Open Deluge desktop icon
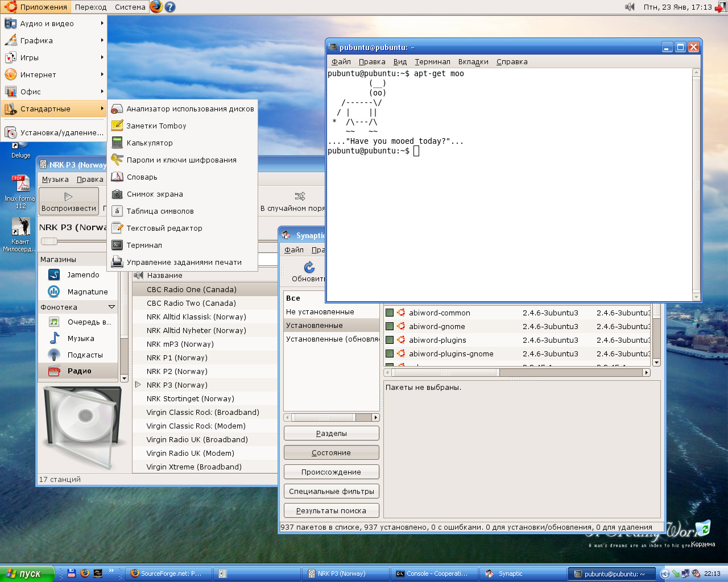Screen dimensions: 728x582 click(x=20, y=150)
